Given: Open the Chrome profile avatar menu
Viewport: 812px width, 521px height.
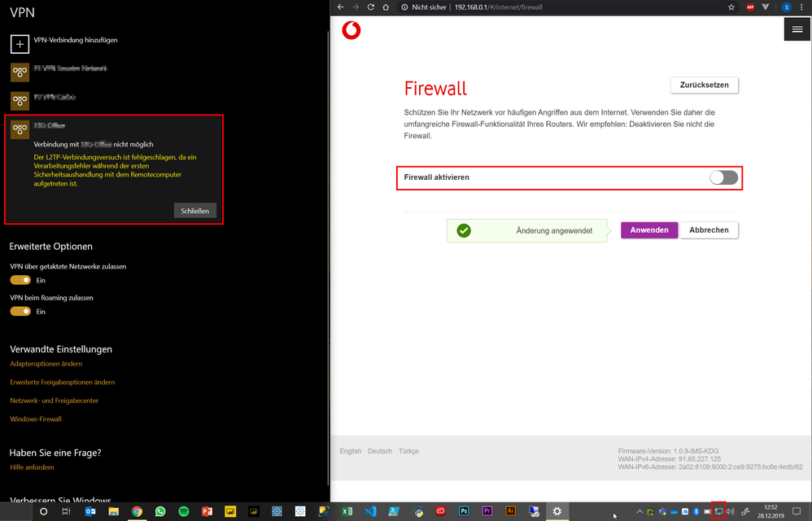Looking at the screenshot, I should pyautogui.click(x=785, y=7).
